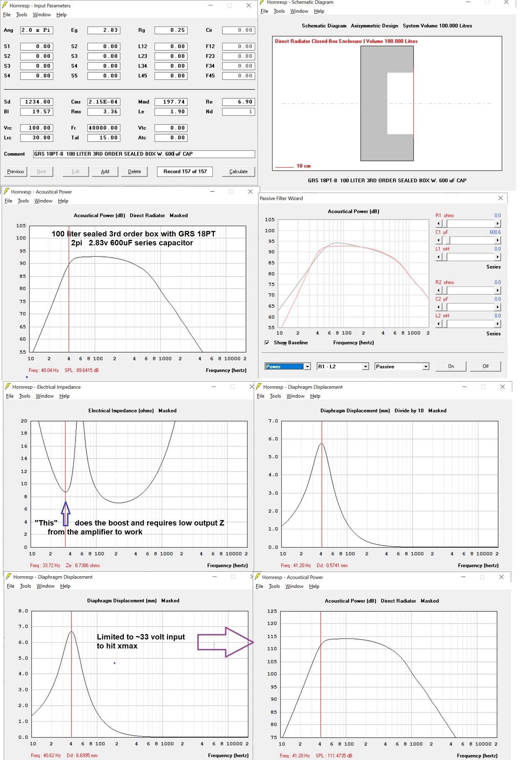Click the Rg field 0.25

(171, 30)
